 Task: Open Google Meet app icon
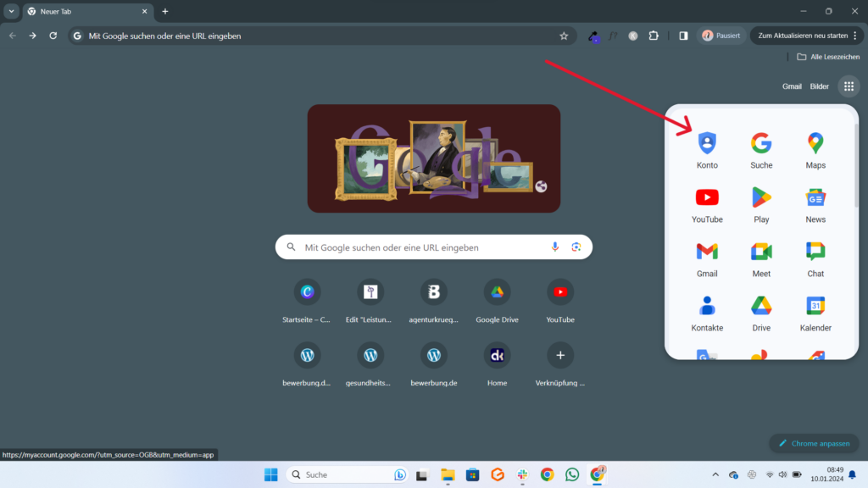pyautogui.click(x=761, y=258)
